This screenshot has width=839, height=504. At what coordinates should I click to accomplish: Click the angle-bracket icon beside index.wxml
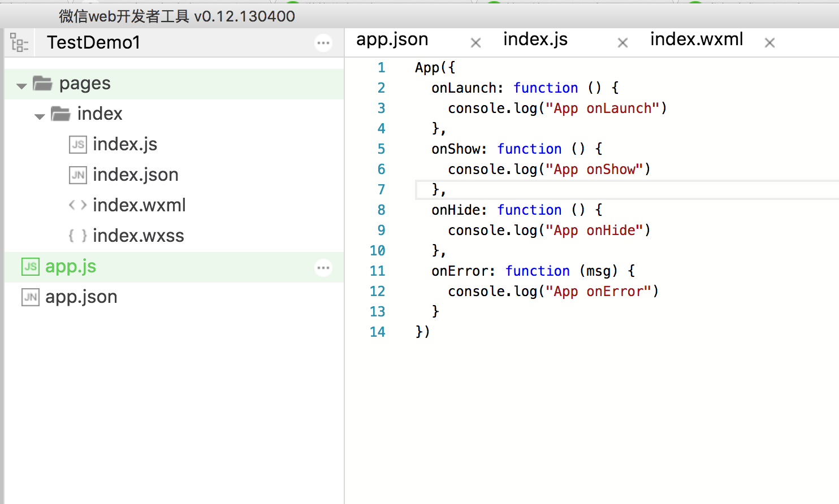[x=78, y=205]
